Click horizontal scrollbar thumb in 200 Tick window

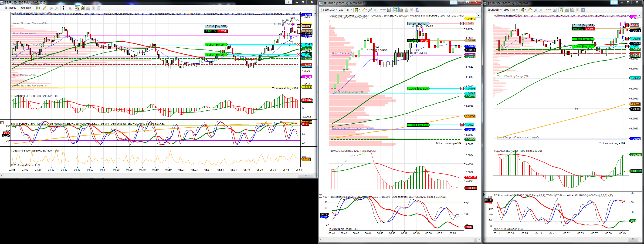(475, 239)
